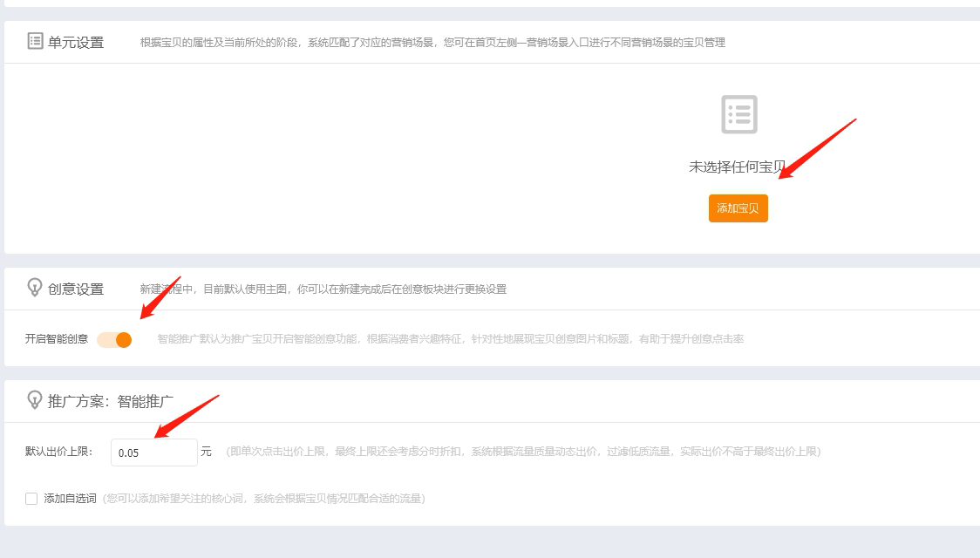Screen dimensions: 980x558
Task: Click the 推广方案 lightbulb icon
Action: pyautogui.click(x=35, y=400)
